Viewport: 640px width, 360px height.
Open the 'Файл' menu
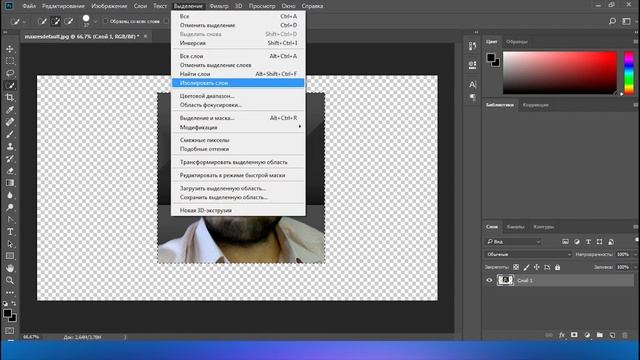(x=29, y=6)
